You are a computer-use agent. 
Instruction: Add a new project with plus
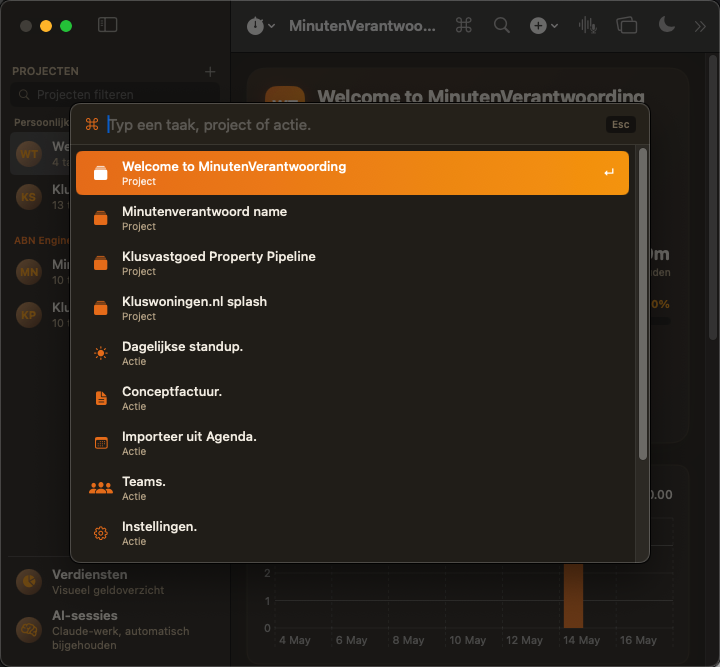(210, 72)
